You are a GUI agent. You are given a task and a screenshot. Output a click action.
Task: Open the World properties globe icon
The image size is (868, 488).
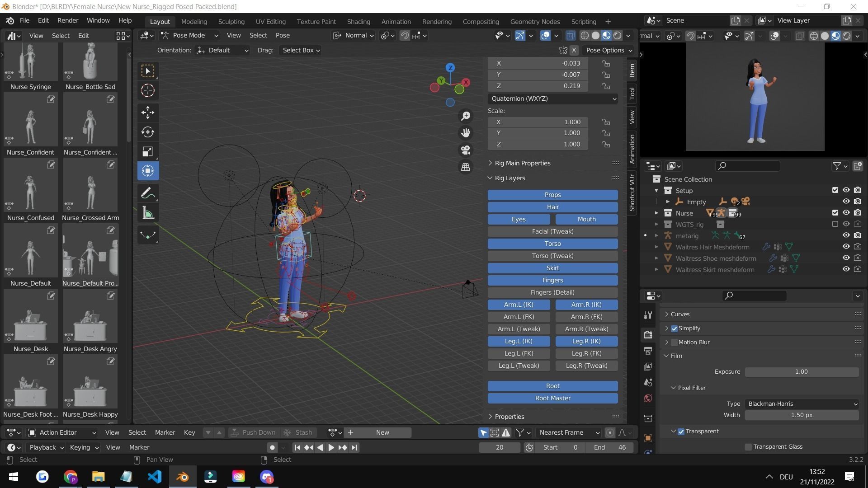pos(648,398)
